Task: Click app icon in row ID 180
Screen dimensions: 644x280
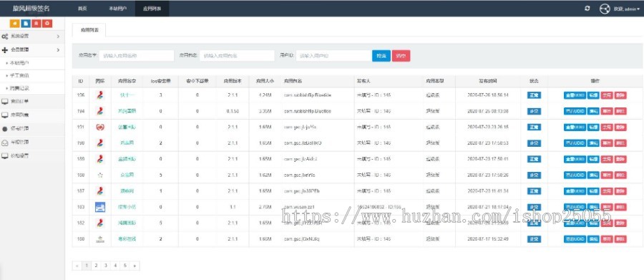Action: pos(100,239)
